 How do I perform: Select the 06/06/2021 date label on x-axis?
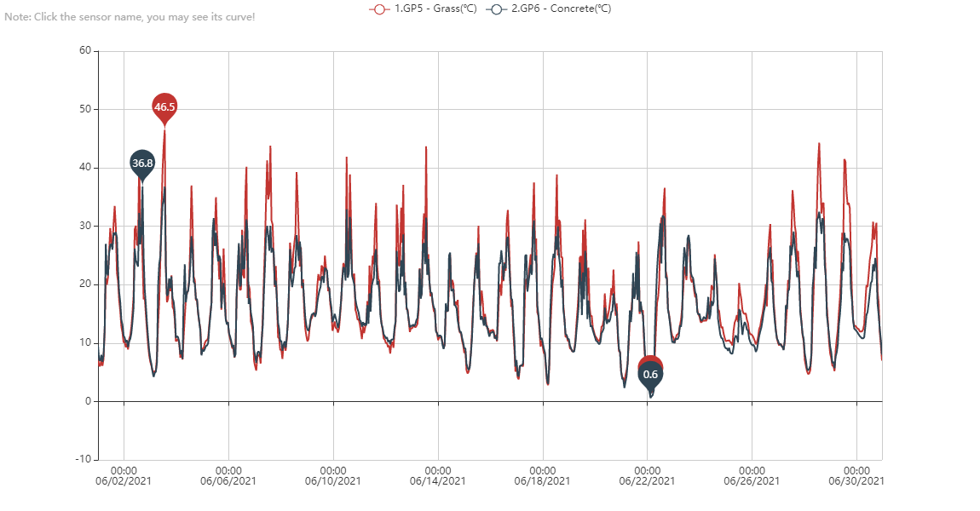coord(228,481)
